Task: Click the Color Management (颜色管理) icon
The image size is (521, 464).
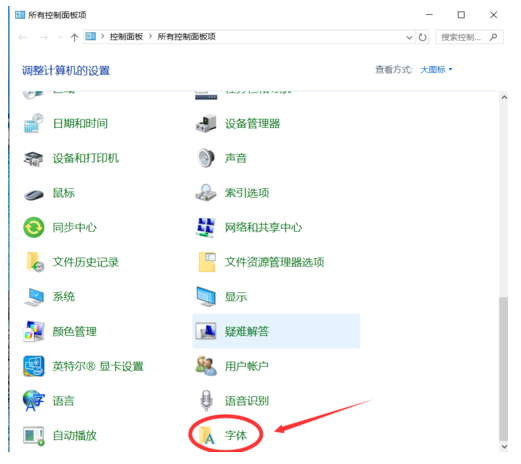Action: (34, 331)
